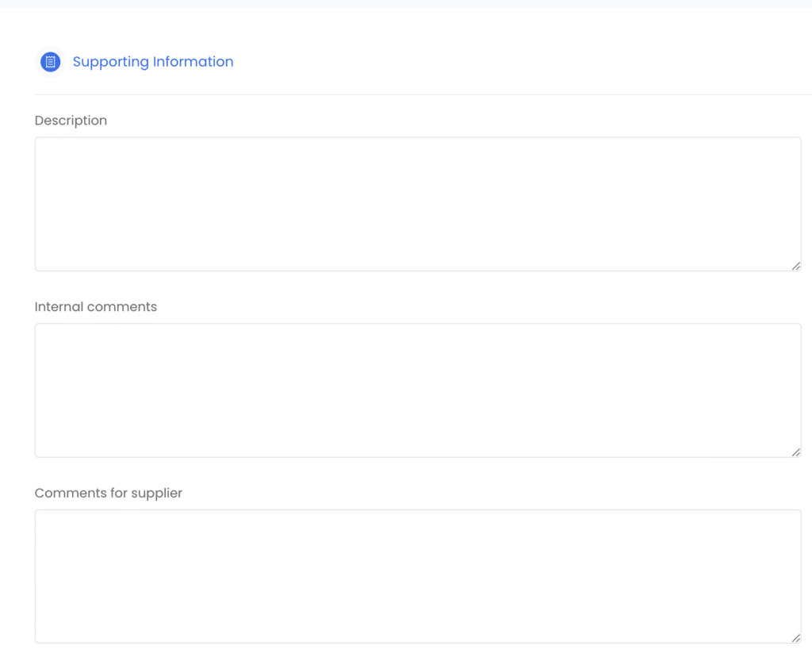Click the Comments for supplier label
The width and height of the screenshot is (812, 657).
[108, 493]
